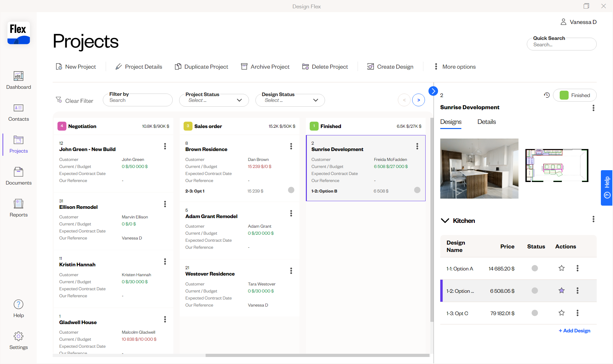Viewport: 613px width, 364px height.
Task: Click the vertical scrollbar beside Finished column
Action: (432, 220)
